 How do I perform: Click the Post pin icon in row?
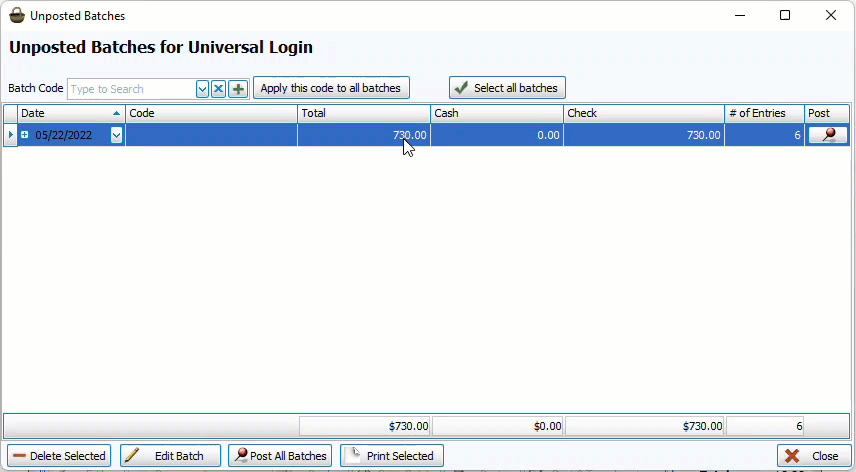[x=827, y=135]
